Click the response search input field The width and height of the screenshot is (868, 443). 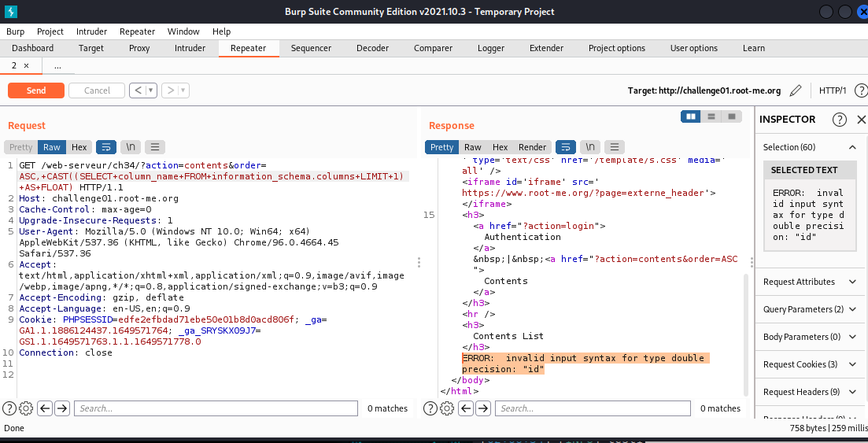tap(593, 408)
